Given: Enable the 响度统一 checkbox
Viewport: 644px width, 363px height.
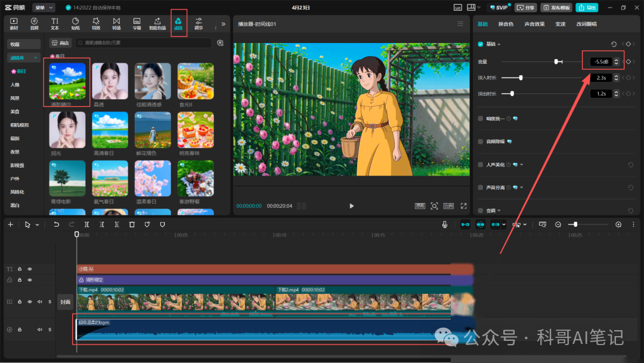Looking at the screenshot, I should (480, 118).
